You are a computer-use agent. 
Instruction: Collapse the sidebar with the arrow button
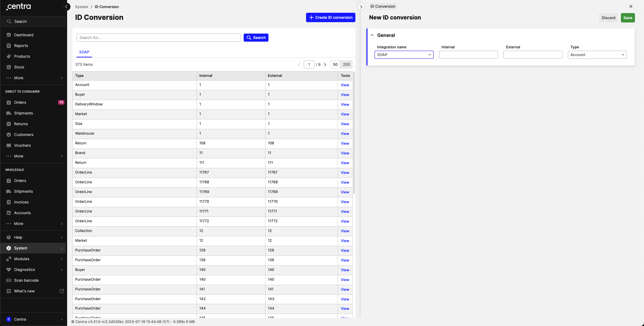coord(66,7)
